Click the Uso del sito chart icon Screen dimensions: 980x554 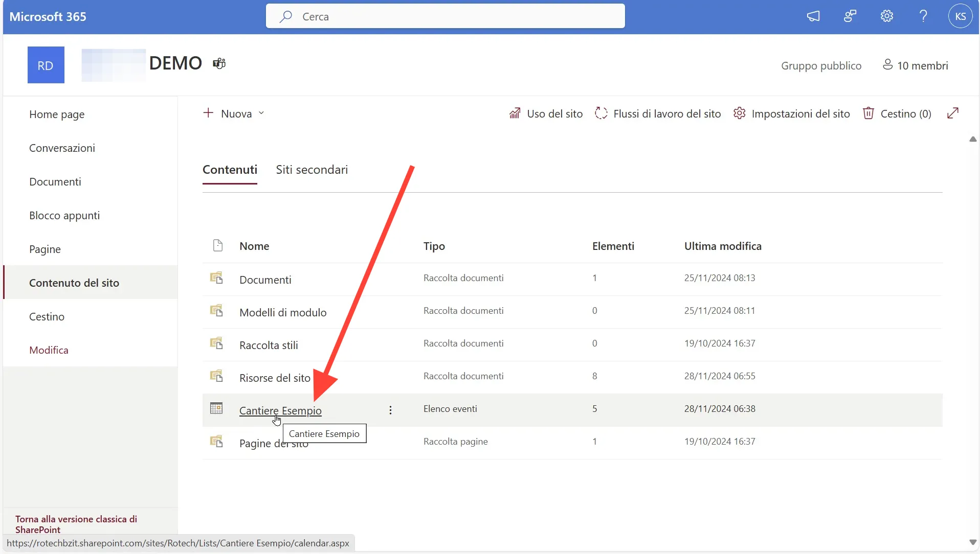click(x=515, y=113)
